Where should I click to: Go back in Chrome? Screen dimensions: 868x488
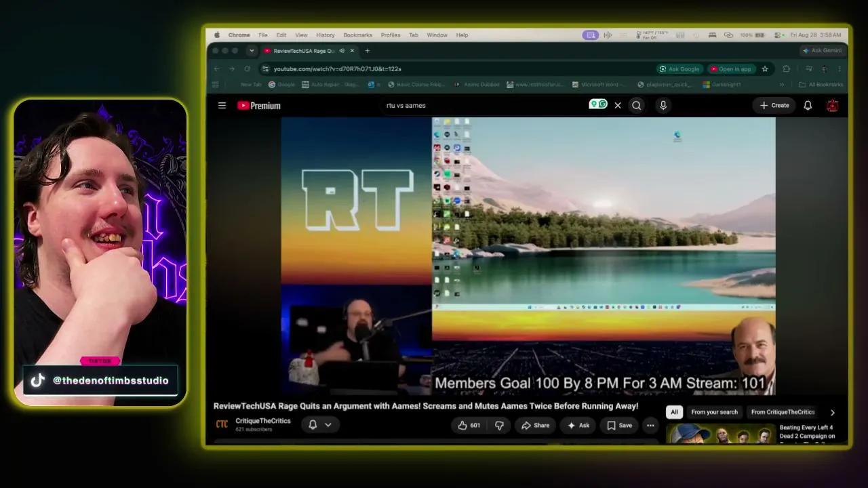[x=217, y=68]
